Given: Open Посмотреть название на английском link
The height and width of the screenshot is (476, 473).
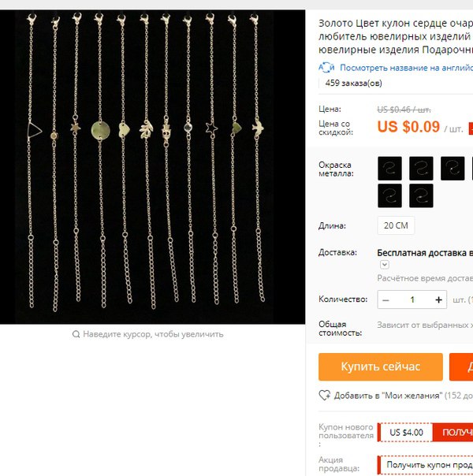Looking at the screenshot, I should click(406, 68).
